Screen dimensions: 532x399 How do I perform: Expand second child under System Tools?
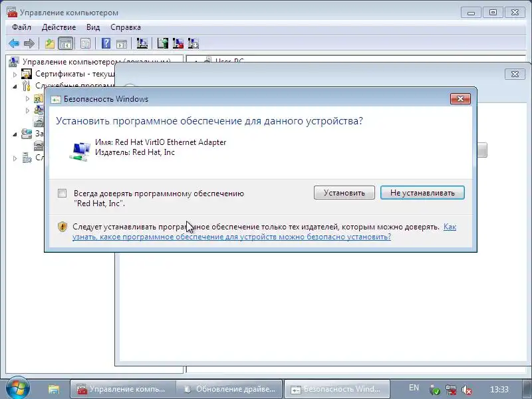27,110
